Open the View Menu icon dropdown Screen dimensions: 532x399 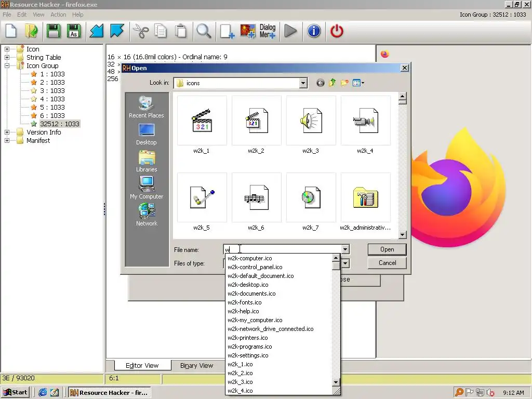pyautogui.click(x=358, y=83)
